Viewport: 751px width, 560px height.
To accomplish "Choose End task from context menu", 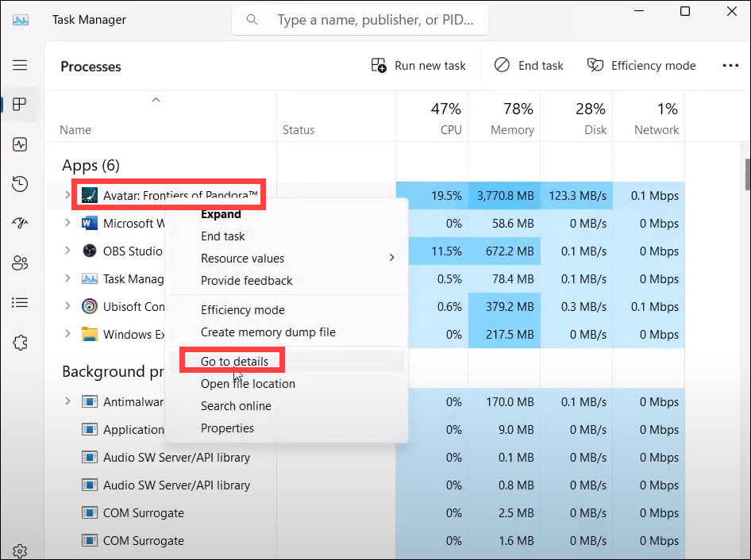I will (223, 236).
